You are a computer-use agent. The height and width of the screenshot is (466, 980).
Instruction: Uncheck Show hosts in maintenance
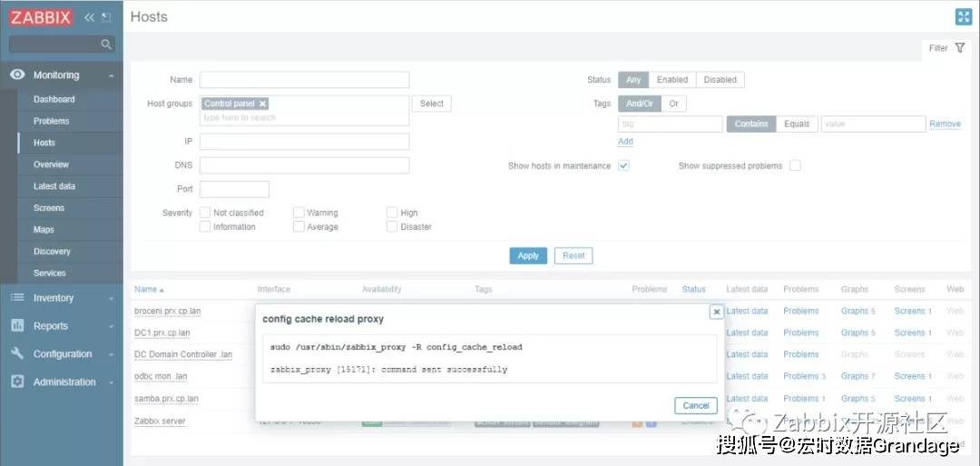click(623, 165)
